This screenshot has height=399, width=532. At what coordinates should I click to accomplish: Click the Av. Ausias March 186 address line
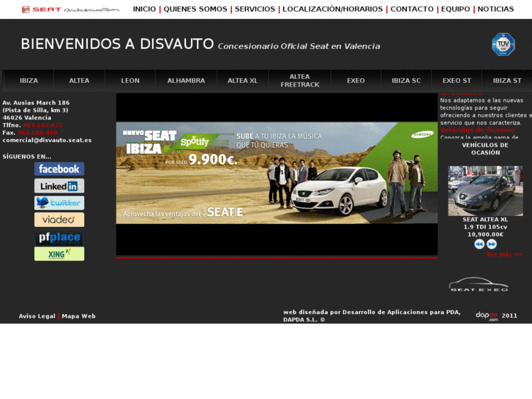(x=36, y=102)
